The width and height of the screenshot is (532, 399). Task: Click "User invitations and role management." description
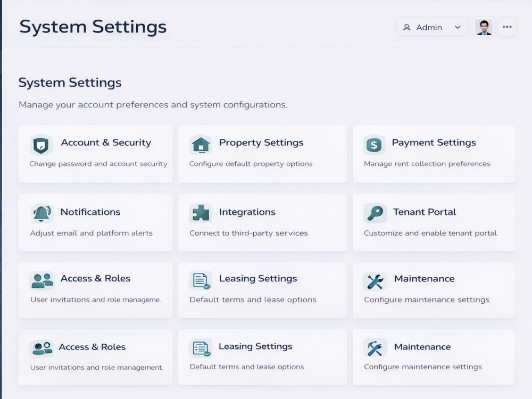[x=97, y=368]
